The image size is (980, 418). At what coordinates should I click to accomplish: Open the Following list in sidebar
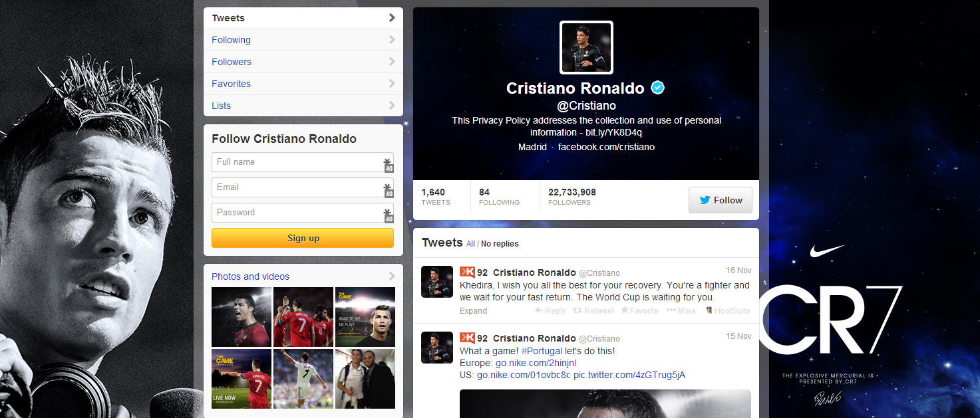(x=232, y=40)
